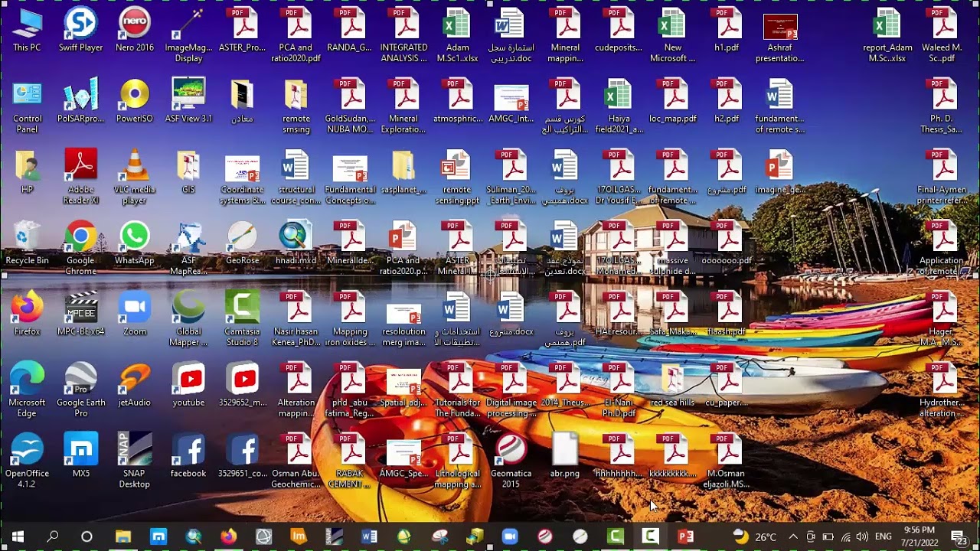Open the notification center with 23 alerts
This screenshot has width=980, height=551.
958,536
